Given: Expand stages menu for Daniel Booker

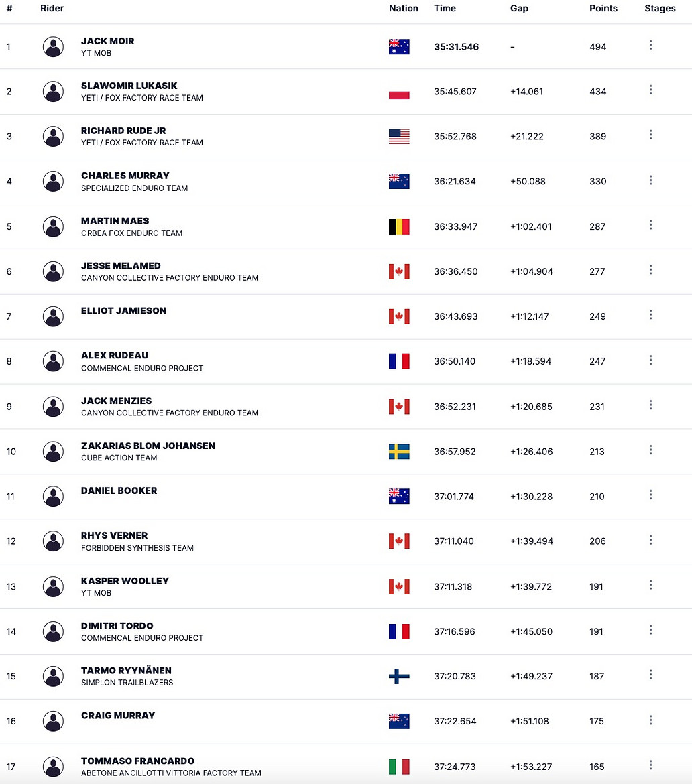Looking at the screenshot, I should [x=650, y=495].
